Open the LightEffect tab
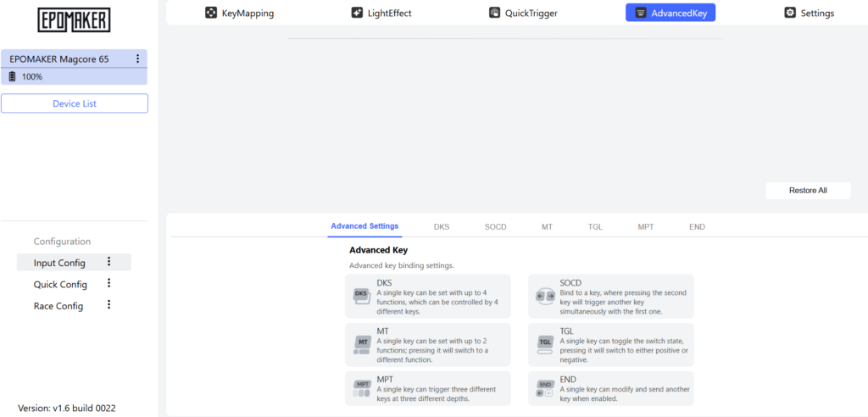The image size is (868, 417). coord(383,13)
